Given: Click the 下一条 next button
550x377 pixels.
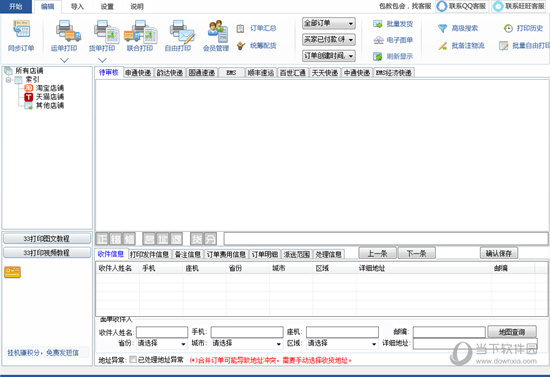Looking at the screenshot, I should [x=417, y=253].
